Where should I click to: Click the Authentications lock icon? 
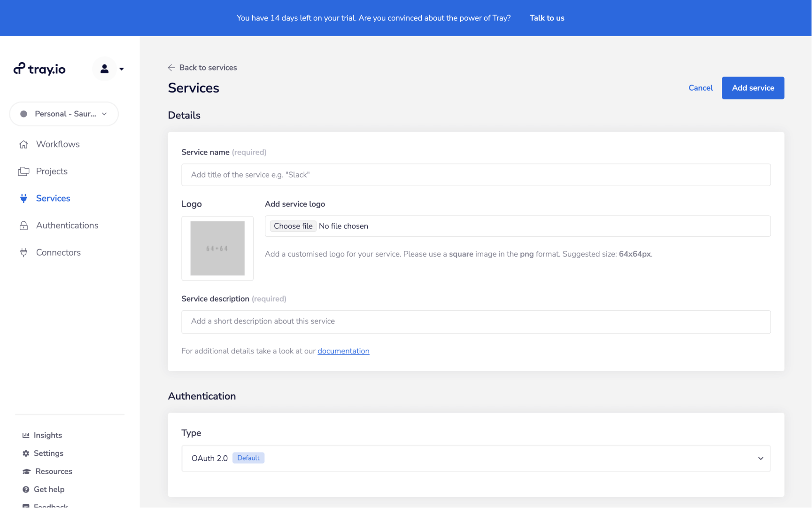pos(23,226)
